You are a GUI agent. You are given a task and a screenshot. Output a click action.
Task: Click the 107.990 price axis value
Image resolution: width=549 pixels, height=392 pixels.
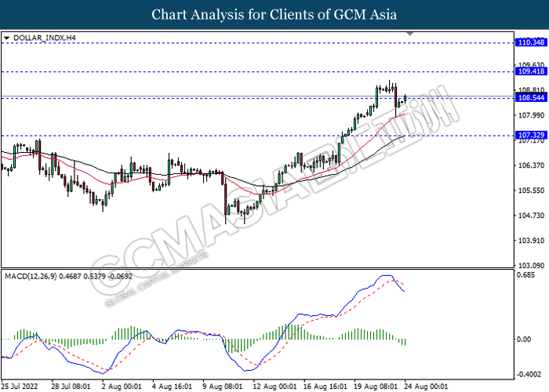tap(531, 115)
